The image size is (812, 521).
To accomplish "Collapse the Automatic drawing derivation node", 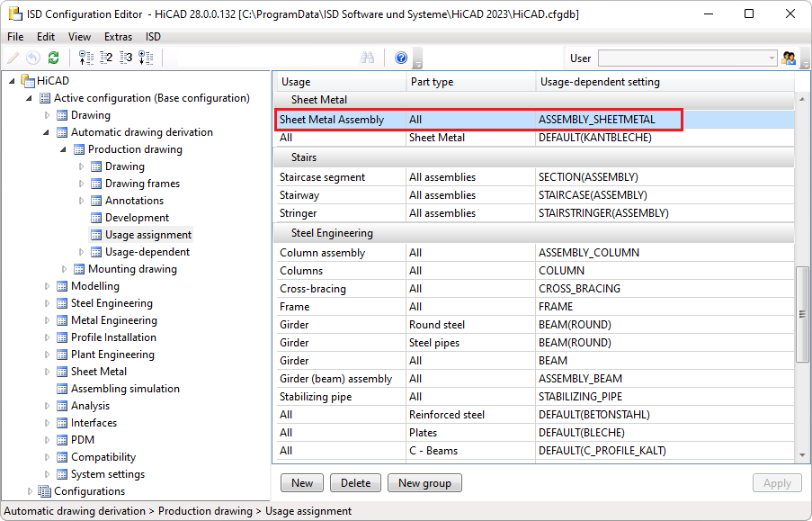I will (46, 132).
